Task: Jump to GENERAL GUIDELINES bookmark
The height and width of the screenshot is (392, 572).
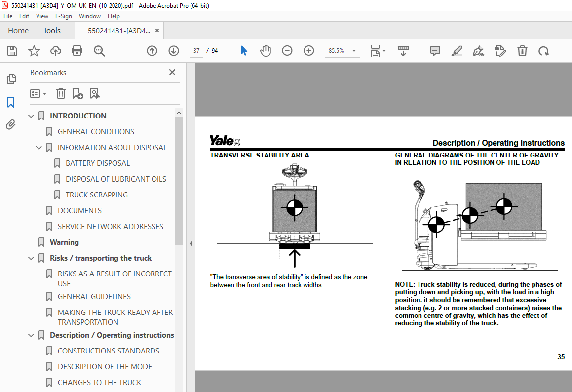Action: pos(94,296)
